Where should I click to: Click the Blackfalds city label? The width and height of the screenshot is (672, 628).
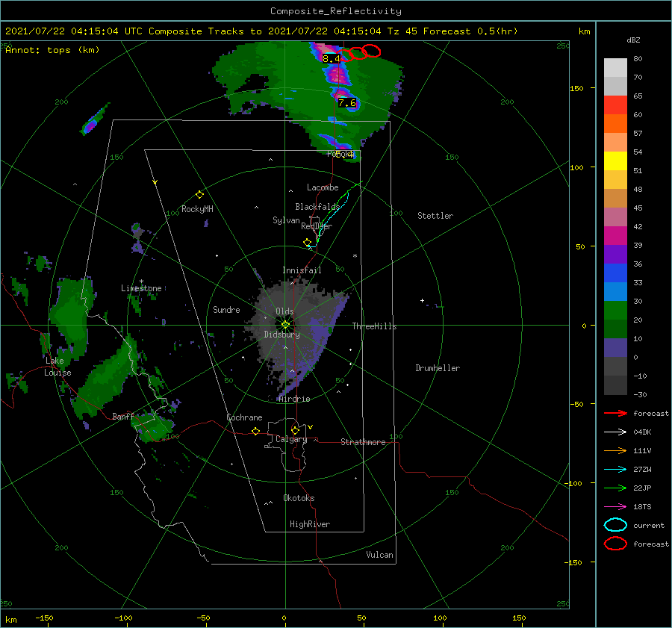317,207
